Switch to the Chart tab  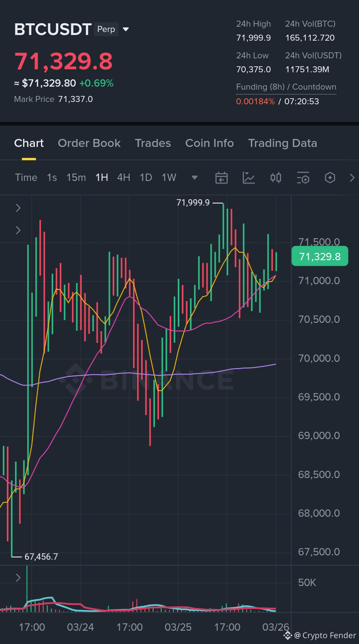[x=29, y=143]
